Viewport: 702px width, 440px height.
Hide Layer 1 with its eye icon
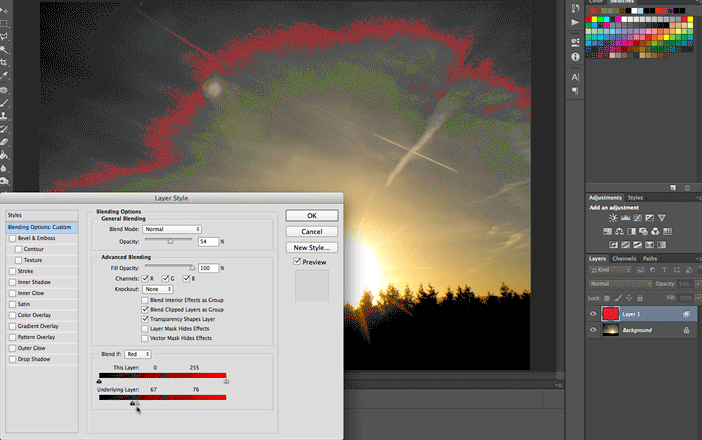click(593, 314)
